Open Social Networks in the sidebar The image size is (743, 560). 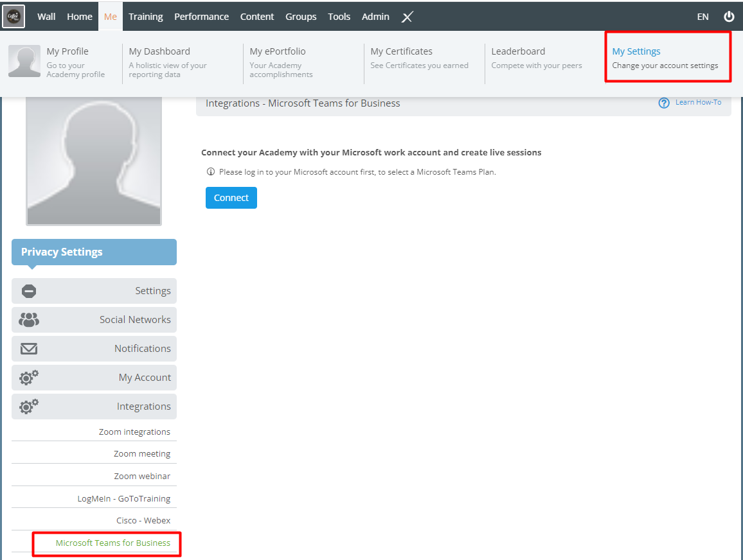point(94,320)
